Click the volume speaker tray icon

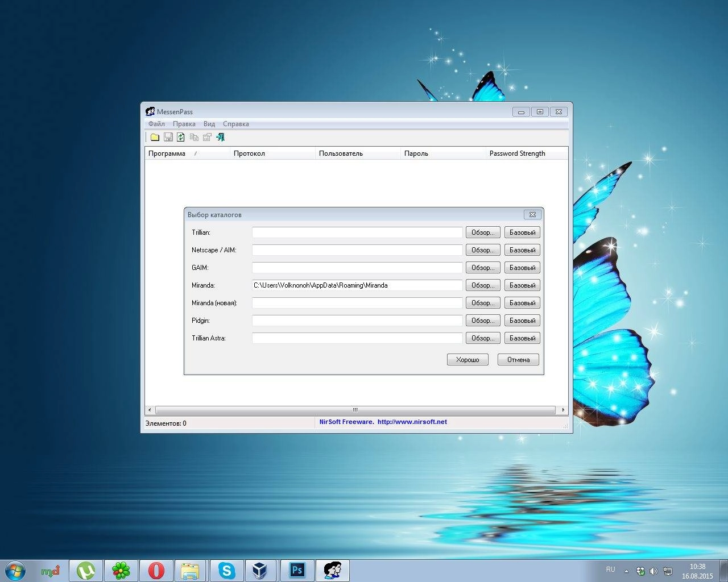tap(653, 571)
